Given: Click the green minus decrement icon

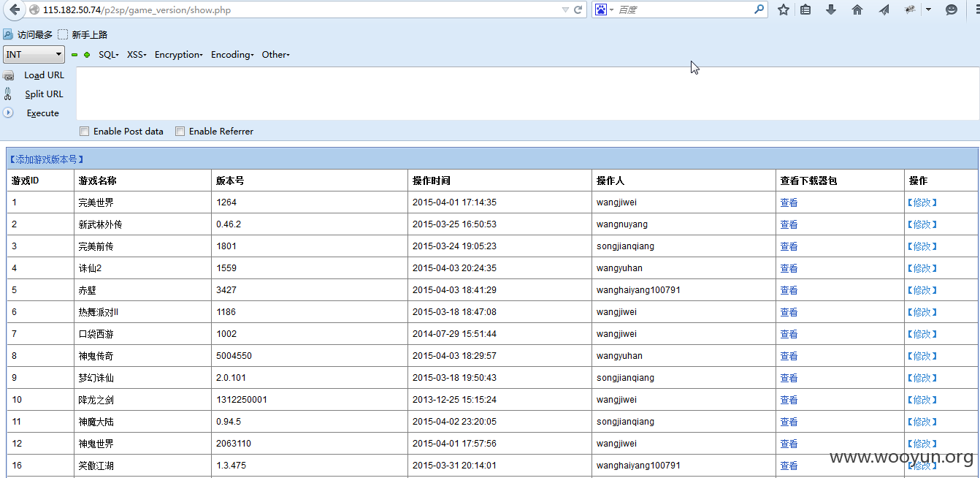Looking at the screenshot, I should tap(74, 55).
